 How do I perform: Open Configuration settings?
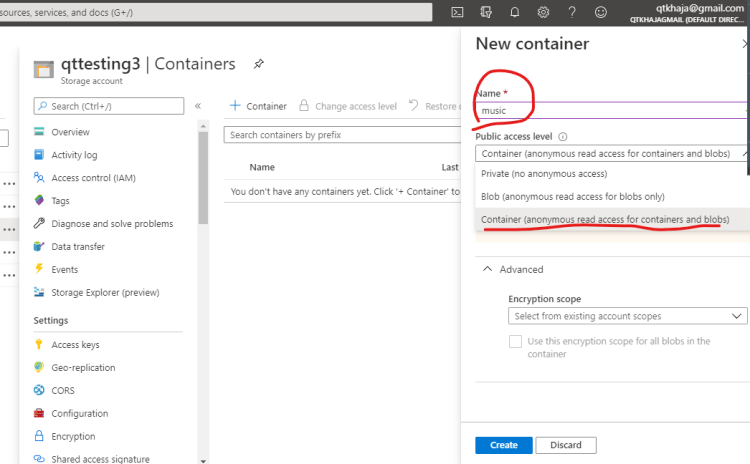pos(79,414)
